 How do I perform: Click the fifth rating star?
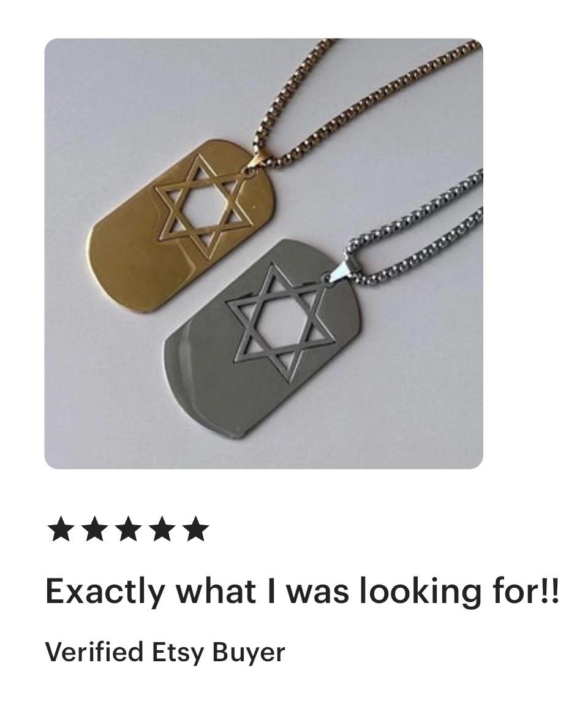[195, 529]
